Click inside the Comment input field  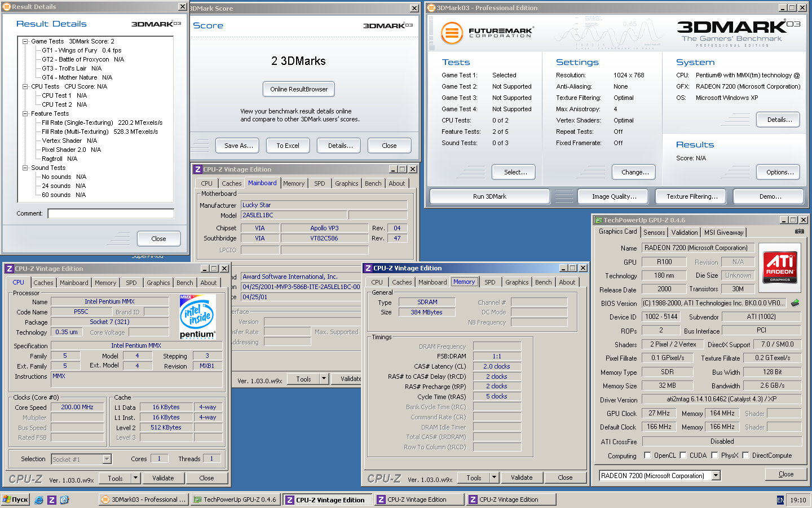[x=111, y=213]
